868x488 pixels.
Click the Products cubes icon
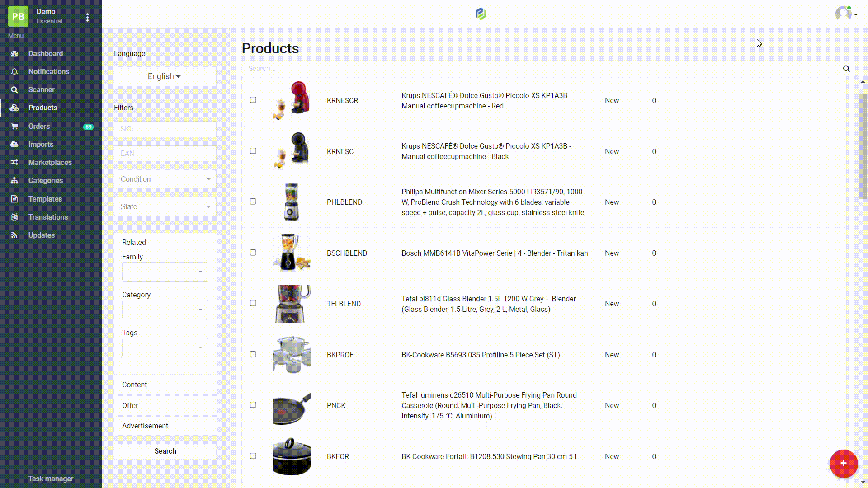pyautogui.click(x=14, y=108)
